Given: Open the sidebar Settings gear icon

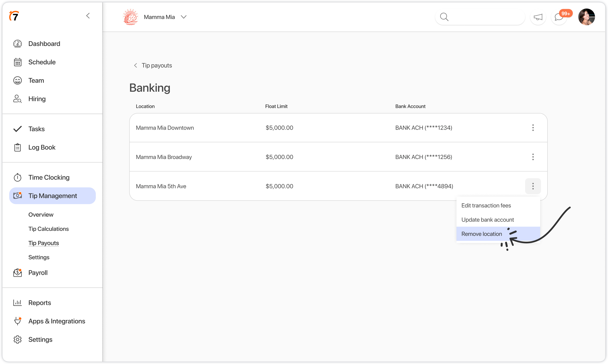Looking at the screenshot, I should 17,340.
